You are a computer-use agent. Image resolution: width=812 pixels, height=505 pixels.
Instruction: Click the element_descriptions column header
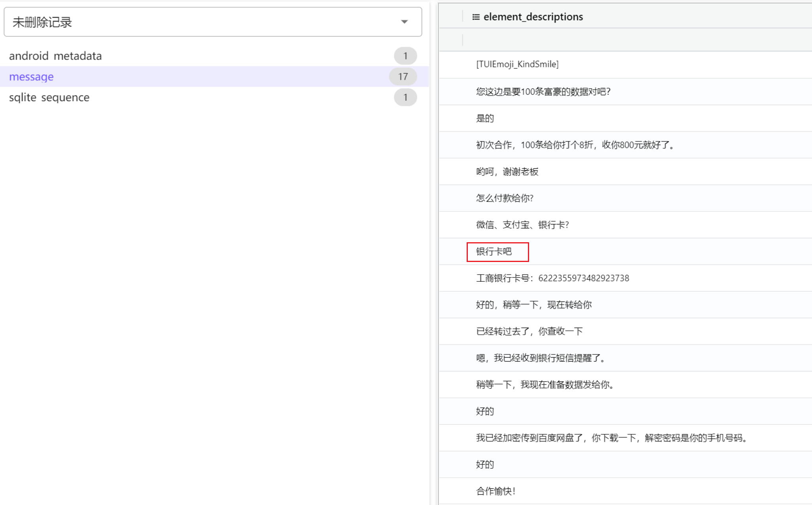[x=533, y=17]
